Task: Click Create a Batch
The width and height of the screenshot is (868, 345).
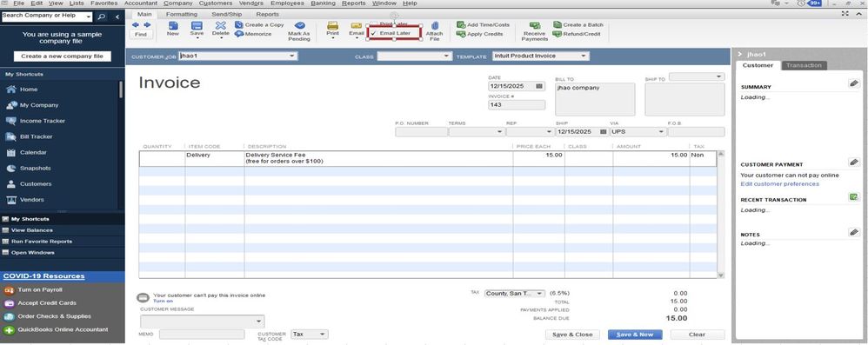Action: [x=578, y=25]
